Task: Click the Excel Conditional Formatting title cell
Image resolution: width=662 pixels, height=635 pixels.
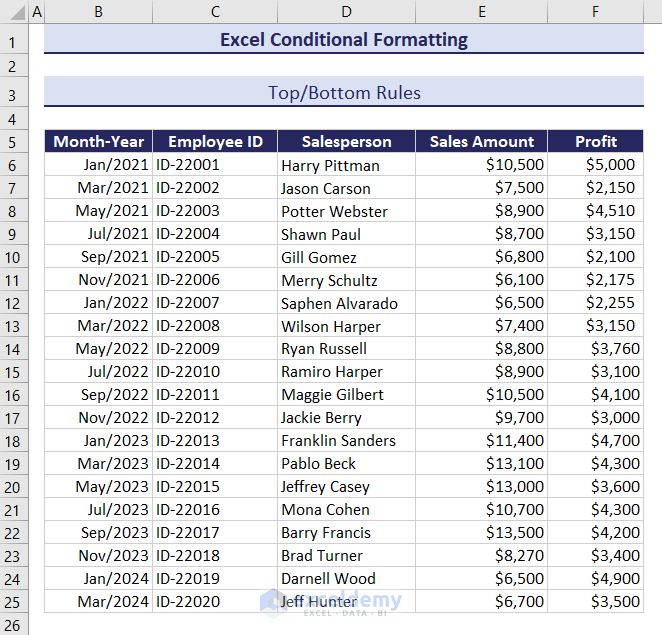Action: click(344, 40)
